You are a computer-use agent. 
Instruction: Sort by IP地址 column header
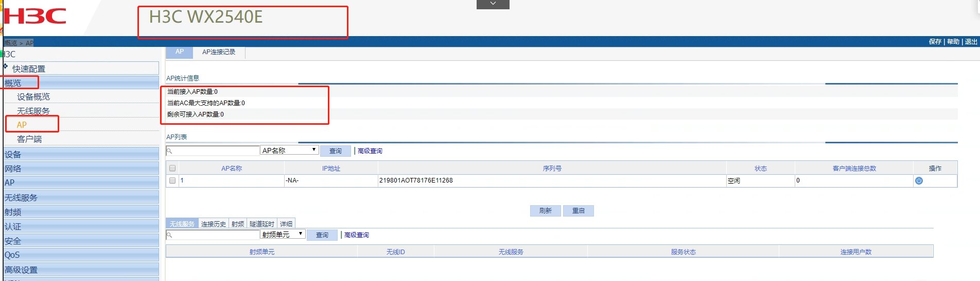pos(331,169)
